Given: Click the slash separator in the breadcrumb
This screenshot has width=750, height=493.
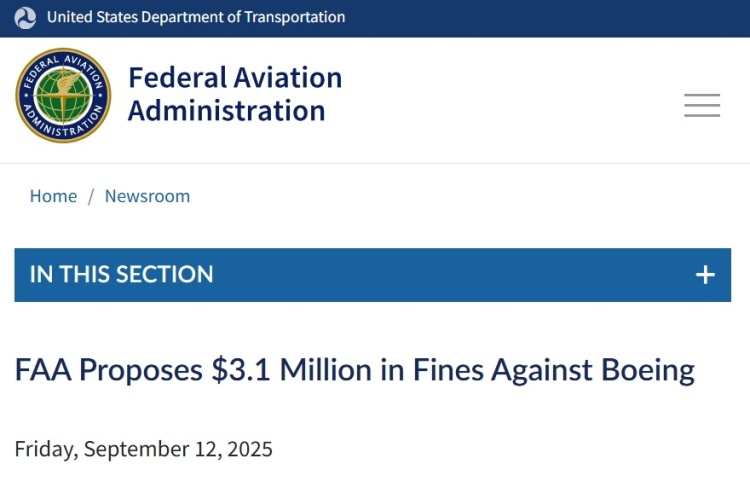Looking at the screenshot, I should click(91, 197).
